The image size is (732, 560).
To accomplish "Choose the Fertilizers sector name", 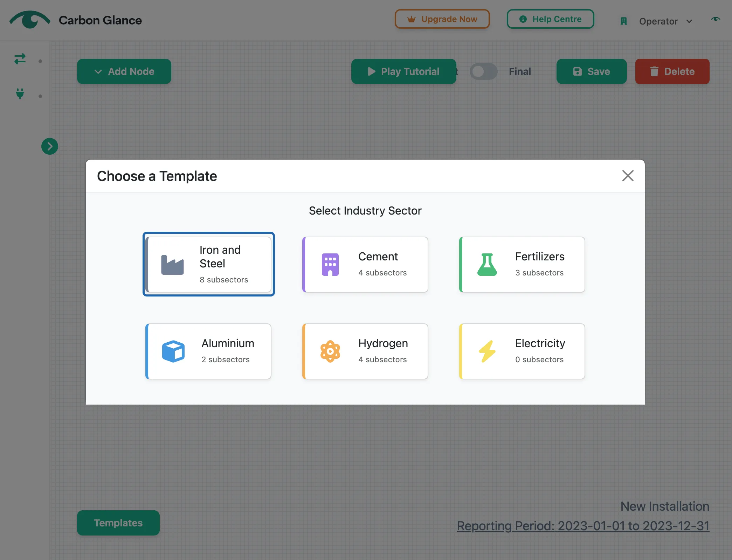I will click(x=540, y=257).
